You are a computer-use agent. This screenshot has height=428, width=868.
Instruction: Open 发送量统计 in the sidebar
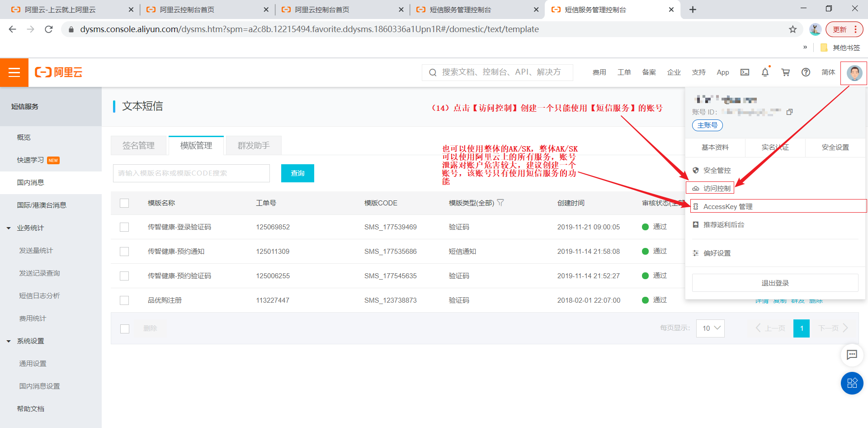[x=36, y=251]
